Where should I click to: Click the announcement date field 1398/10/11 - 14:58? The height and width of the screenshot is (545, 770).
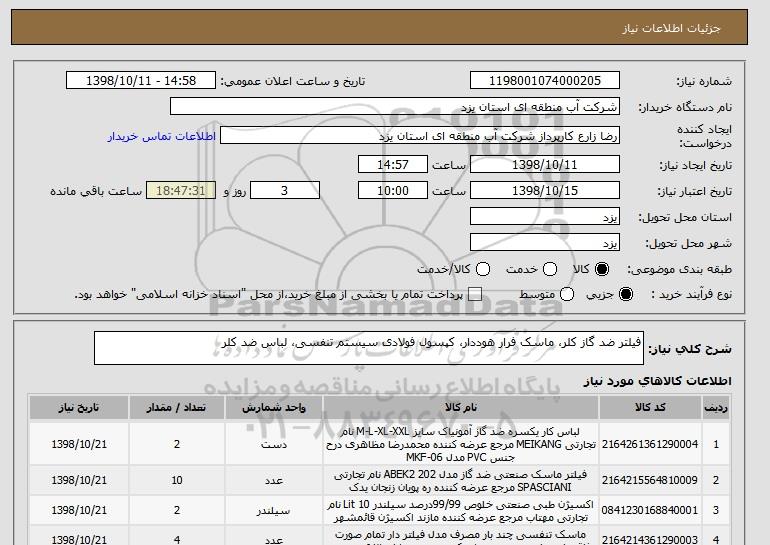141,81
